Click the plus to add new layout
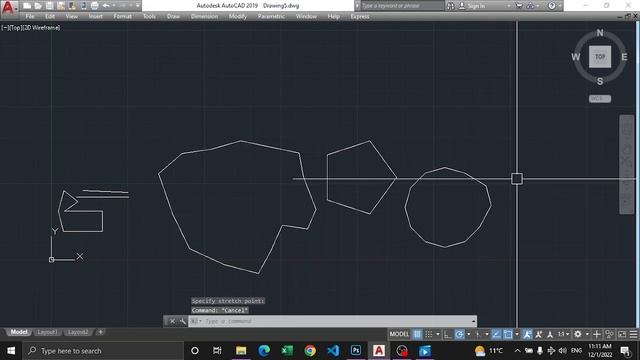This screenshot has height=360, width=640. click(100, 332)
